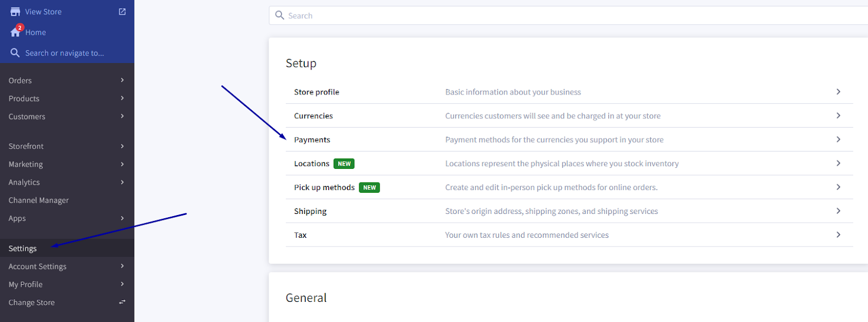Click the NEW badge next to Pick up methods

point(369,187)
